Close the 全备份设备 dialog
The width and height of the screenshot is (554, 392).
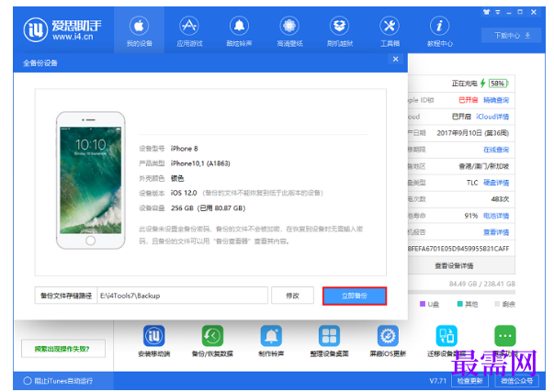coord(396,59)
